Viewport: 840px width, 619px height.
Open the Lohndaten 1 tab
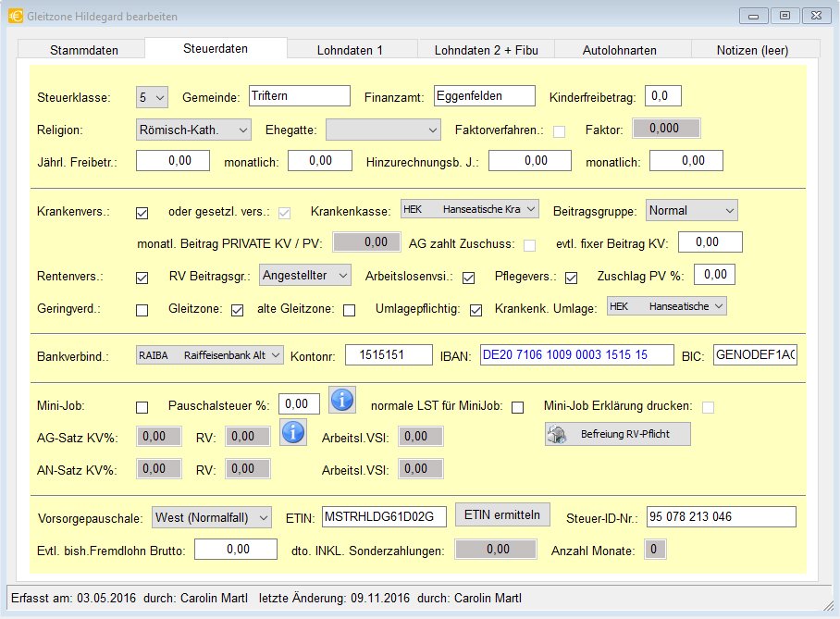tap(350, 50)
